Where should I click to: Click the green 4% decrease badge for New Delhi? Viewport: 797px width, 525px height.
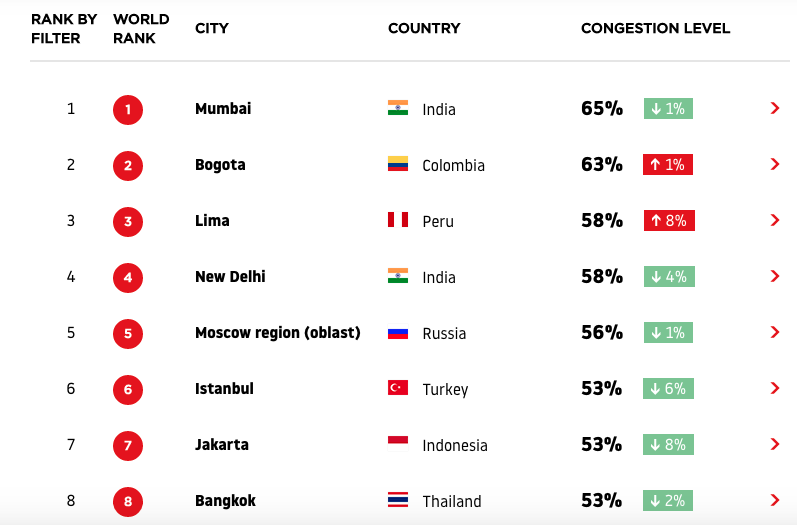click(669, 276)
